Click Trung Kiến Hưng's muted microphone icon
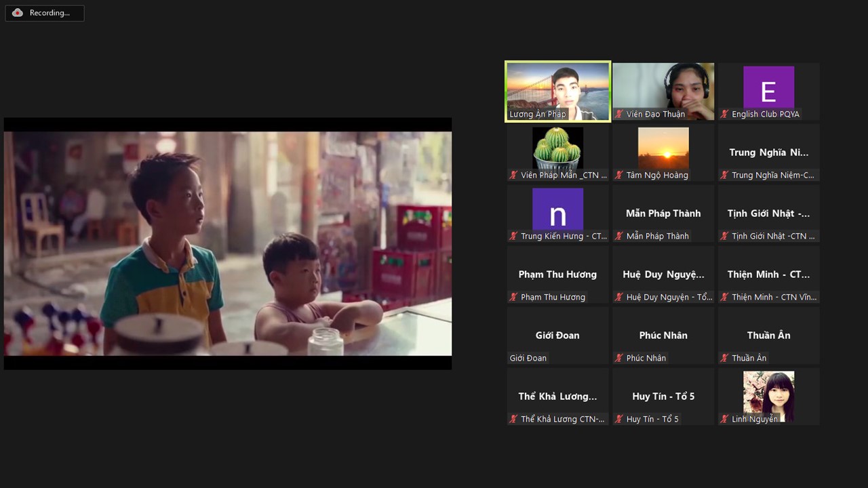The image size is (868, 488). 514,237
